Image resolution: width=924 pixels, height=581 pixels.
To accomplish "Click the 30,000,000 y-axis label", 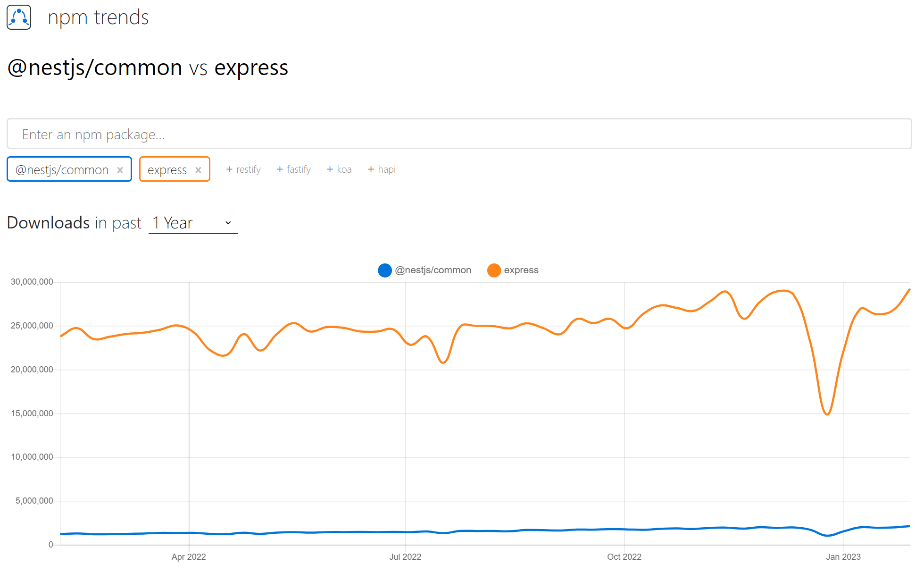I will (32, 282).
